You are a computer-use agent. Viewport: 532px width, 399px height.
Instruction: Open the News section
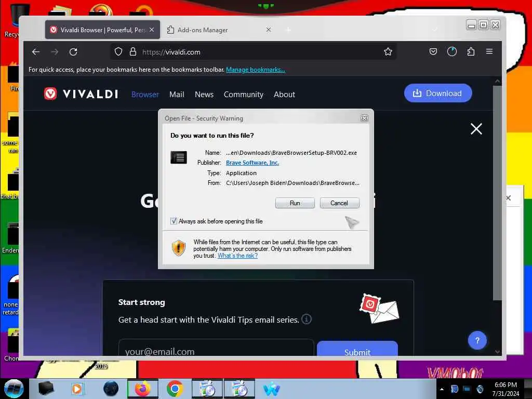204,95
